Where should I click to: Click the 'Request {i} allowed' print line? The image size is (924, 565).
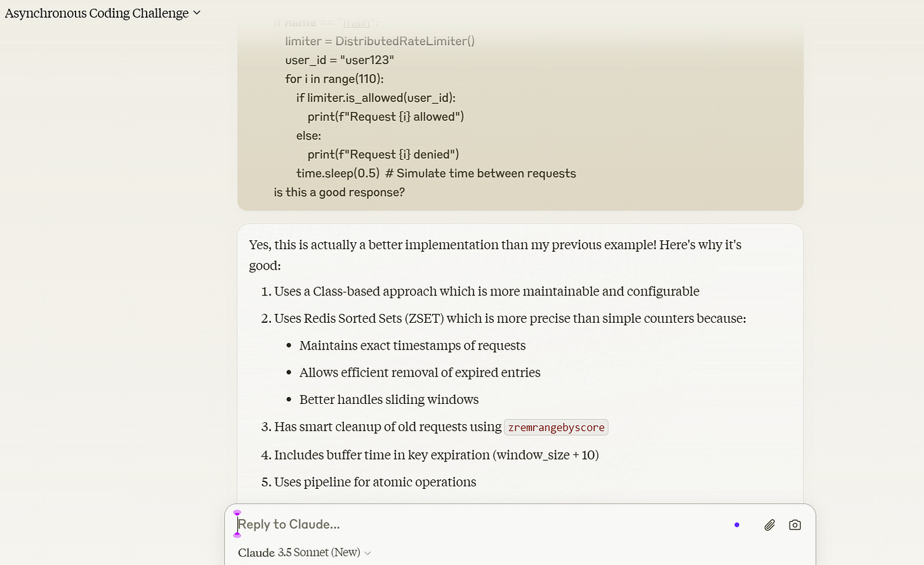[386, 117]
